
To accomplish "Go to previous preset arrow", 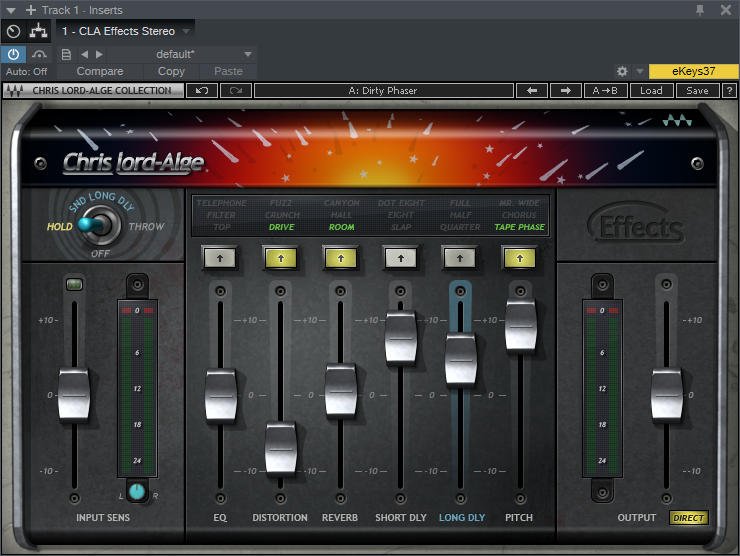I will point(84,54).
